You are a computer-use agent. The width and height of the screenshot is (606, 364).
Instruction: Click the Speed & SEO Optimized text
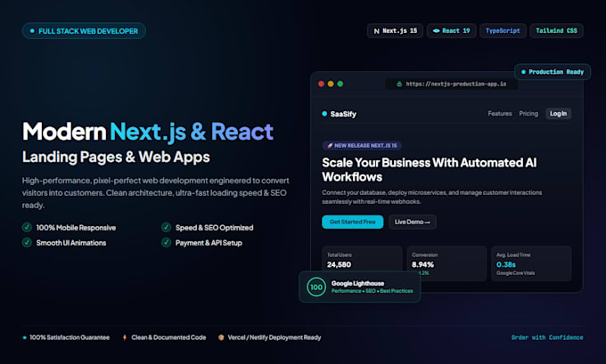tap(215, 228)
